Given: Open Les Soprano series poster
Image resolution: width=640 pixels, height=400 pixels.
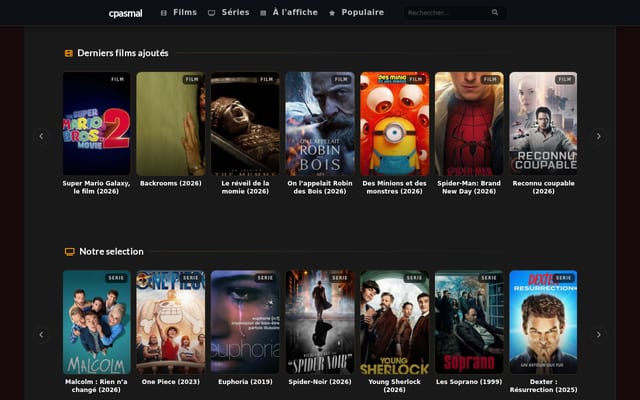Looking at the screenshot, I should (x=469, y=322).
